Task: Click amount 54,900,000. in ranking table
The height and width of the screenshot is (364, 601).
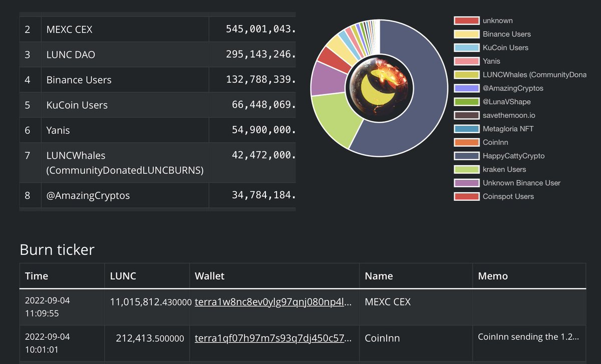Action: [x=263, y=130]
